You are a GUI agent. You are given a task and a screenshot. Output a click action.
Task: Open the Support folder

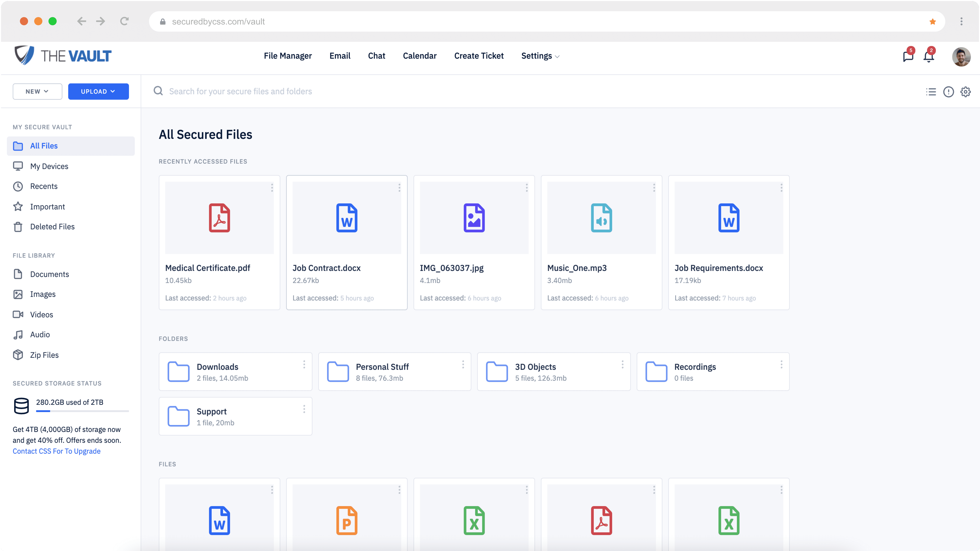(x=235, y=416)
